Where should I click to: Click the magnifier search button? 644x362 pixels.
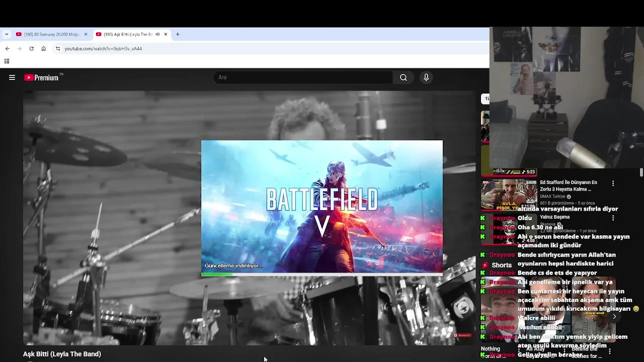404,77
